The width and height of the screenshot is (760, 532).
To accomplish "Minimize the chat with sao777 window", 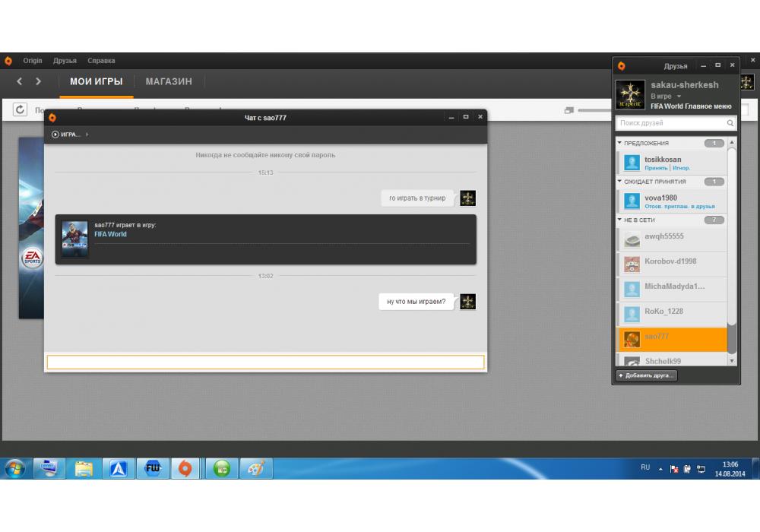I will tap(451, 117).
